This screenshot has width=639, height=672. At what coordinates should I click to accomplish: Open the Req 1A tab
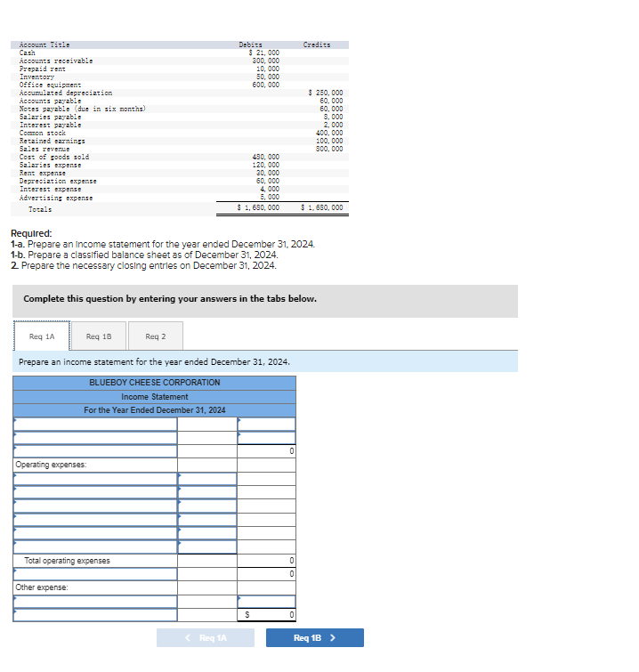pyautogui.click(x=42, y=336)
